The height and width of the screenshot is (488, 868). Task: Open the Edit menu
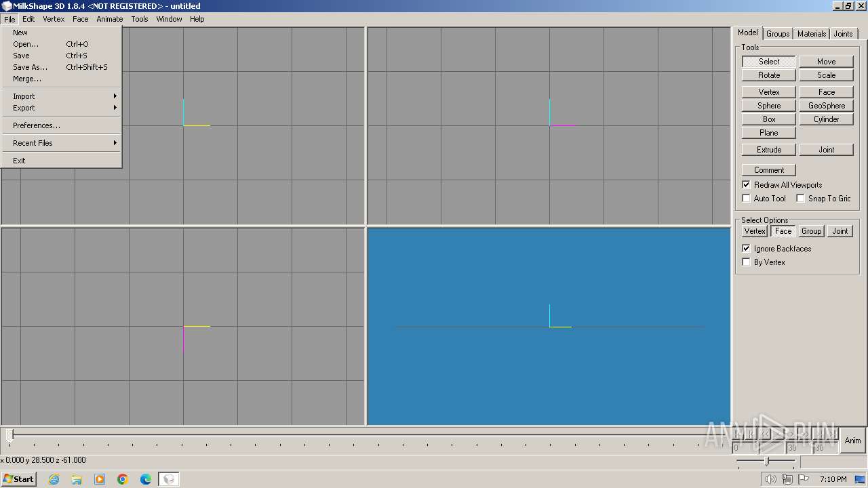click(x=28, y=19)
